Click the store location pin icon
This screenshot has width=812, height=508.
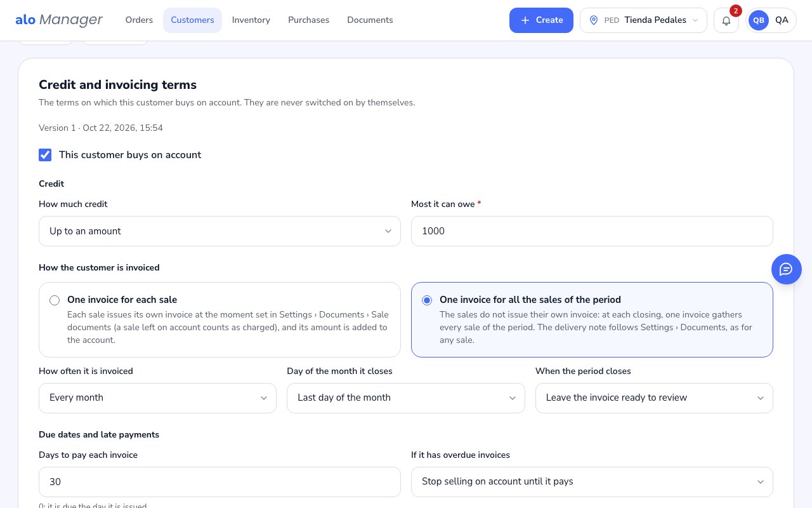(594, 20)
